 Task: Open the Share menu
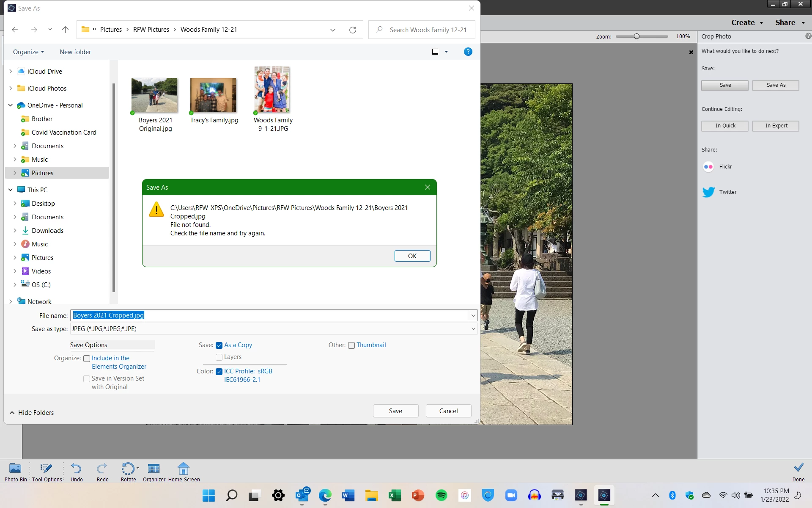coord(790,23)
